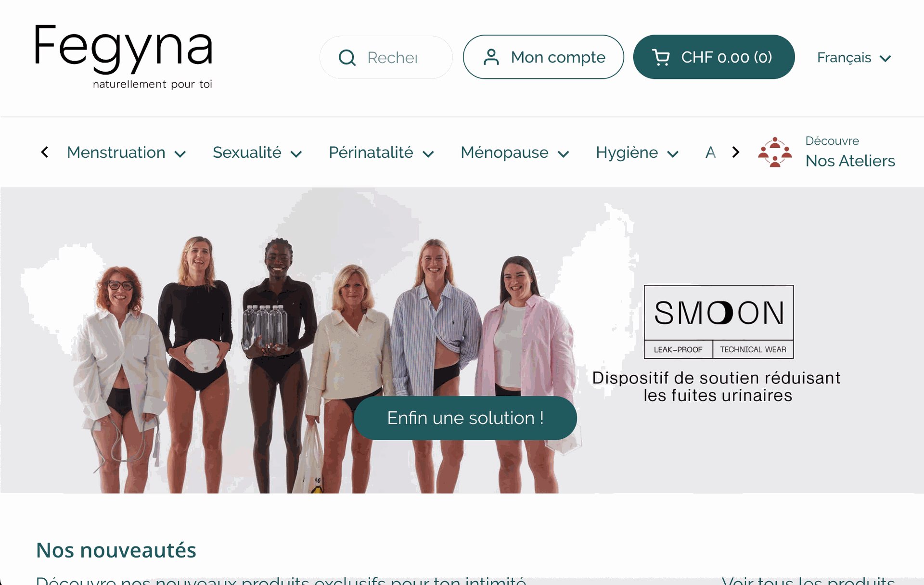The width and height of the screenshot is (924, 585).
Task: Click the user profile icon
Action: coord(491,57)
